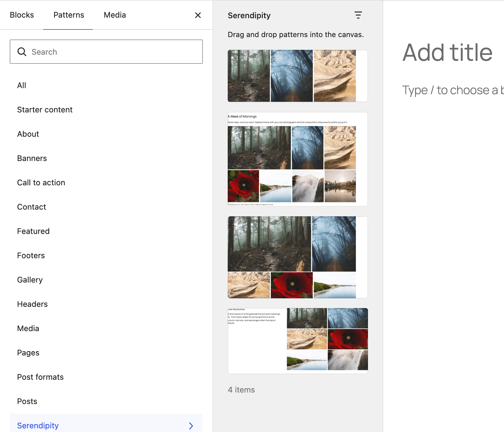Open the Footers patterns category
This screenshot has height=432, width=504.
pos(106,255)
